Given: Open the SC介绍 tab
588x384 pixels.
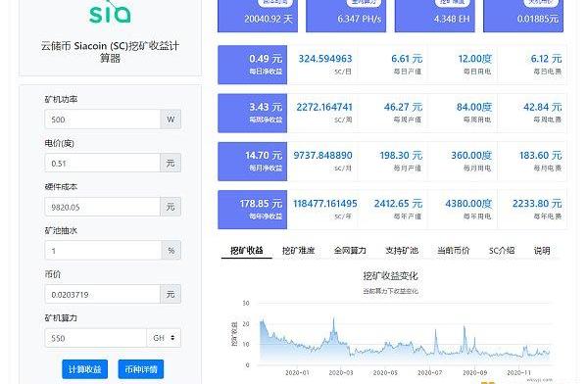Looking at the screenshot, I should coord(502,251).
